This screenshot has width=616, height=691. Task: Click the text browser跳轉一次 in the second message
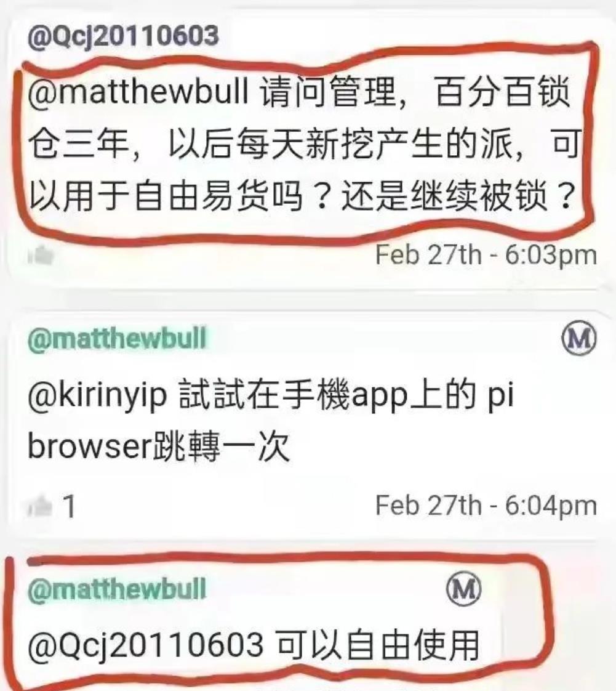(159, 446)
